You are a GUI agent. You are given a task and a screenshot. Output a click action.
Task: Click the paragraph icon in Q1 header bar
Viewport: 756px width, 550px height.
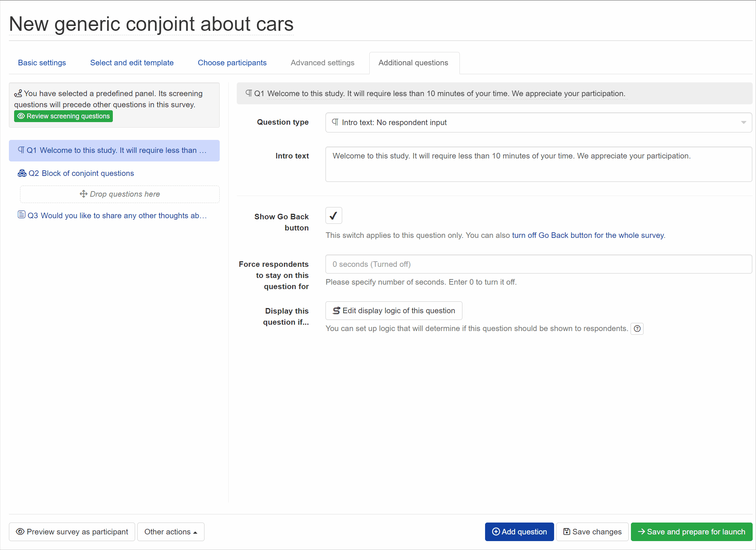coord(249,93)
